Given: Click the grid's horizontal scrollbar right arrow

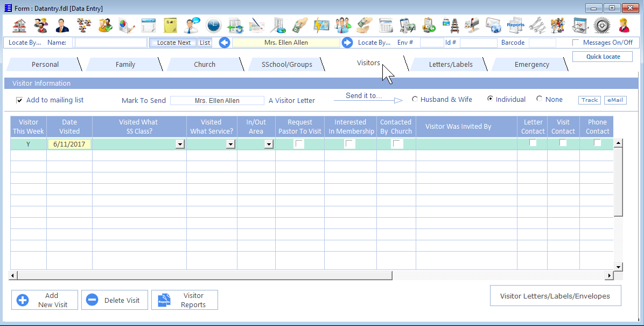Looking at the screenshot, I should 609,275.
